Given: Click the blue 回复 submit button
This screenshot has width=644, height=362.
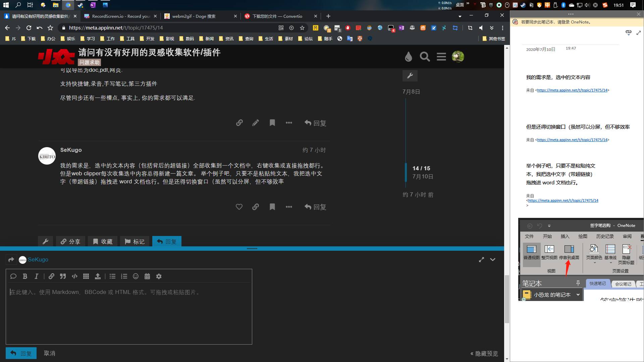Looking at the screenshot, I should click(21, 353).
